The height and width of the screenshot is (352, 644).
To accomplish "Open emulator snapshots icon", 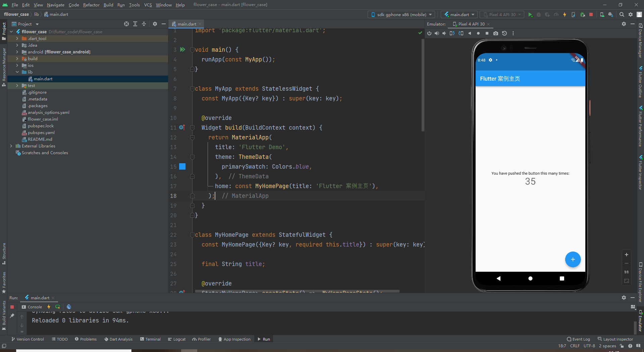I will point(504,33).
